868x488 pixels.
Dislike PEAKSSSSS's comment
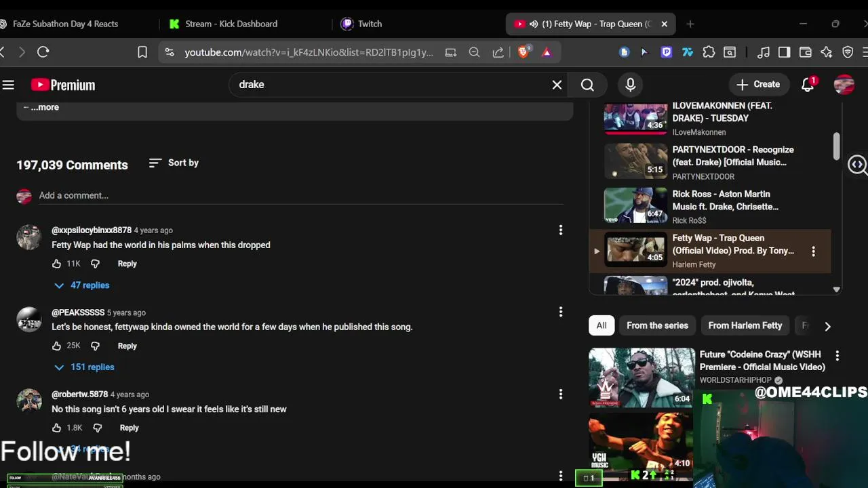[x=95, y=346]
